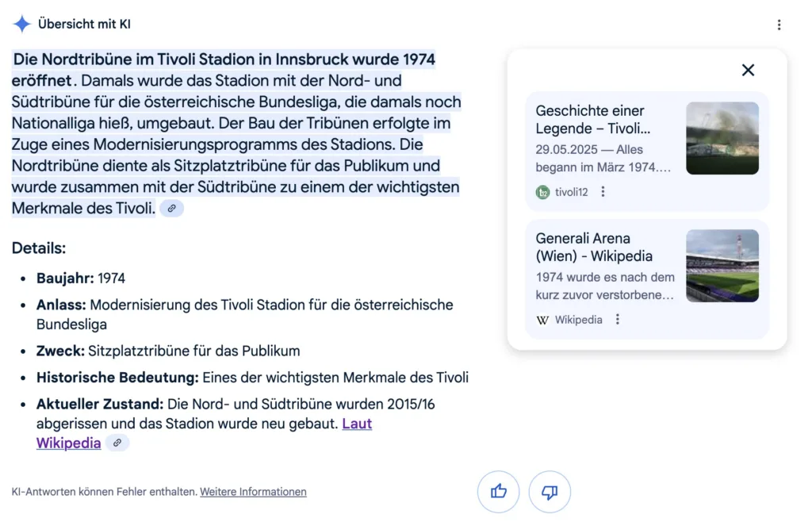Open 'Geschichte einer Legende – Tivoli' source title

[x=593, y=120]
